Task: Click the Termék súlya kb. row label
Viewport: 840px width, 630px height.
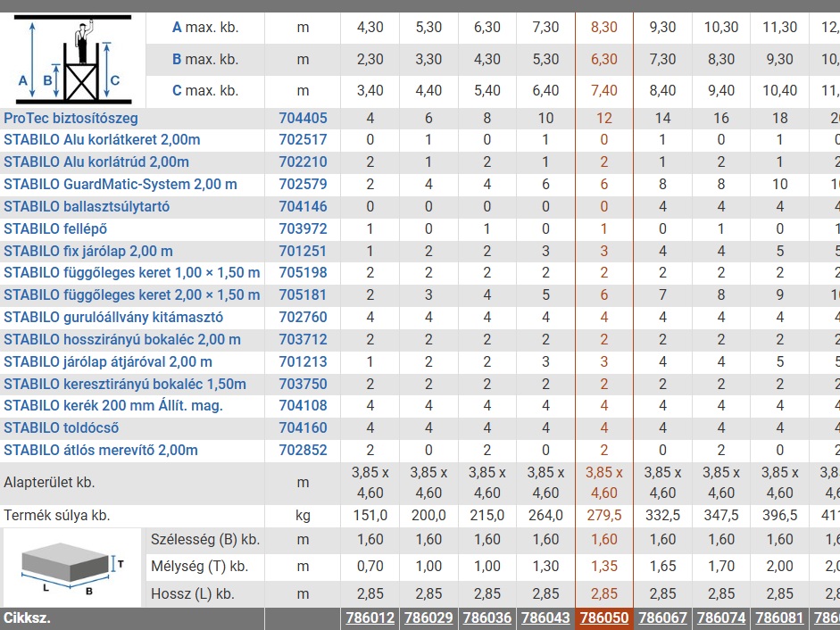Action: click(x=57, y=516)
